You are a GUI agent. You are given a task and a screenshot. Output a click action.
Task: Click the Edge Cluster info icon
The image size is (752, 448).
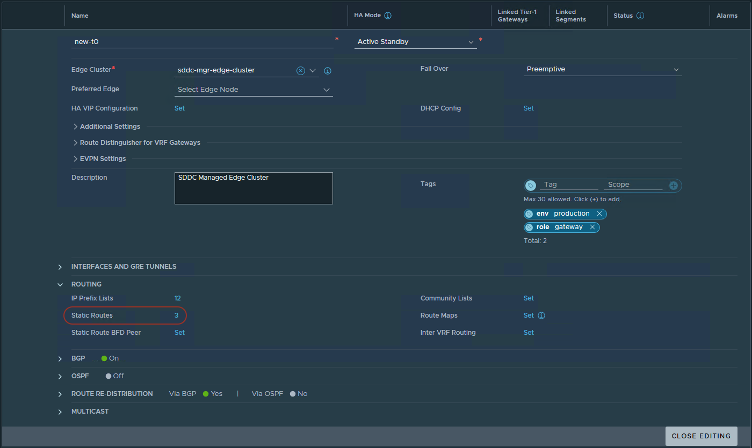tap(327, 70)
